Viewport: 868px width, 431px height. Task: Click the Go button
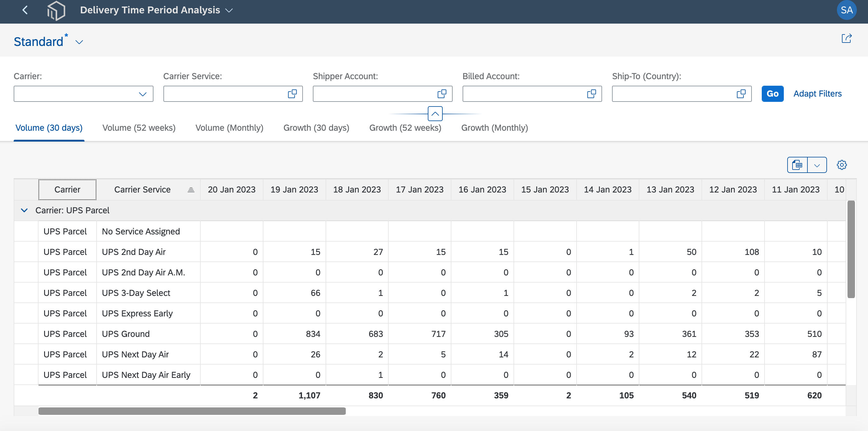(x=772, y=93)
